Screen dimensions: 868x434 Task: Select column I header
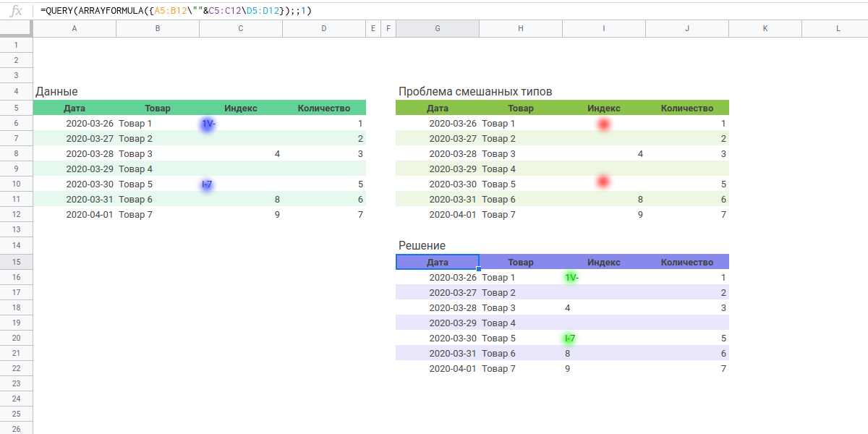[604, 28]
